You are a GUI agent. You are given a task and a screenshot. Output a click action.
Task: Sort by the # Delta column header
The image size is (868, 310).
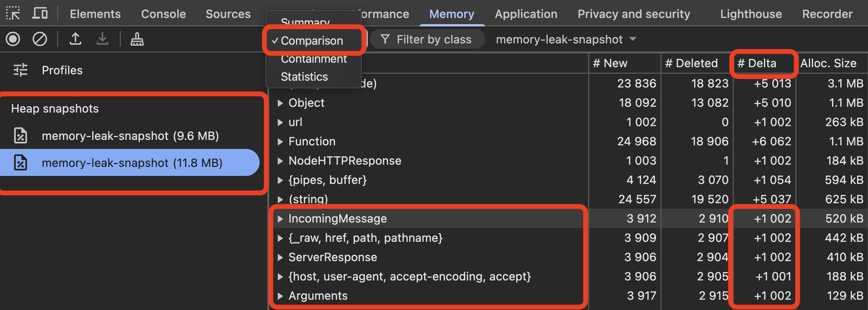(x=757, y=63)
